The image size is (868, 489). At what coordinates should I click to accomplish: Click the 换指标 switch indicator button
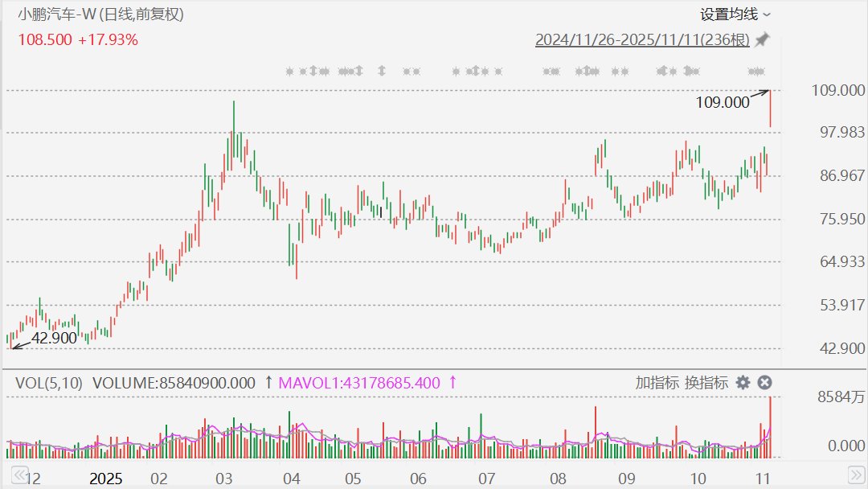(706, 383)
